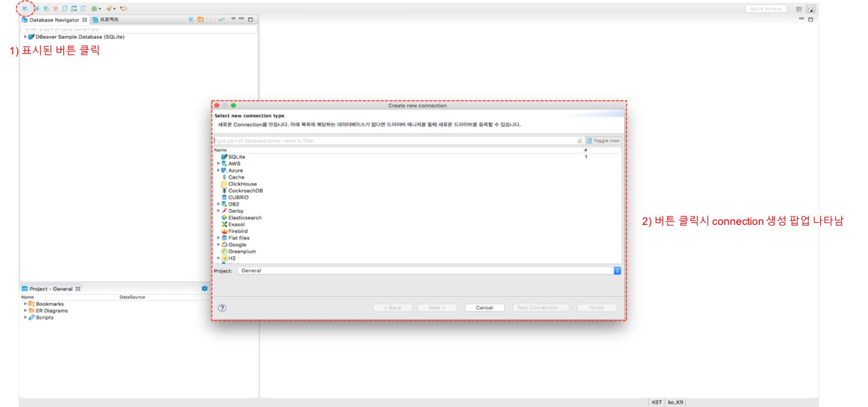Expand the ER Diagrams folder

coord(26,310)
